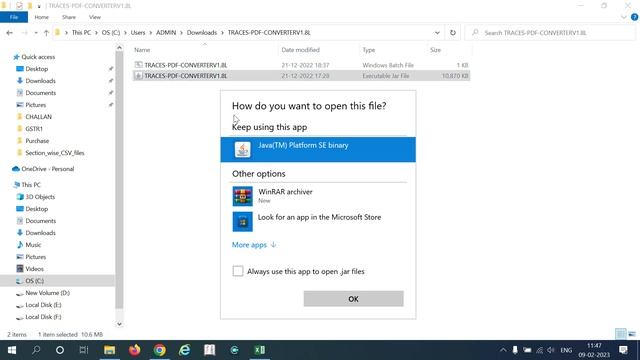Sort by Date modified column header
640x360 pixels.
tap(300, 50)
